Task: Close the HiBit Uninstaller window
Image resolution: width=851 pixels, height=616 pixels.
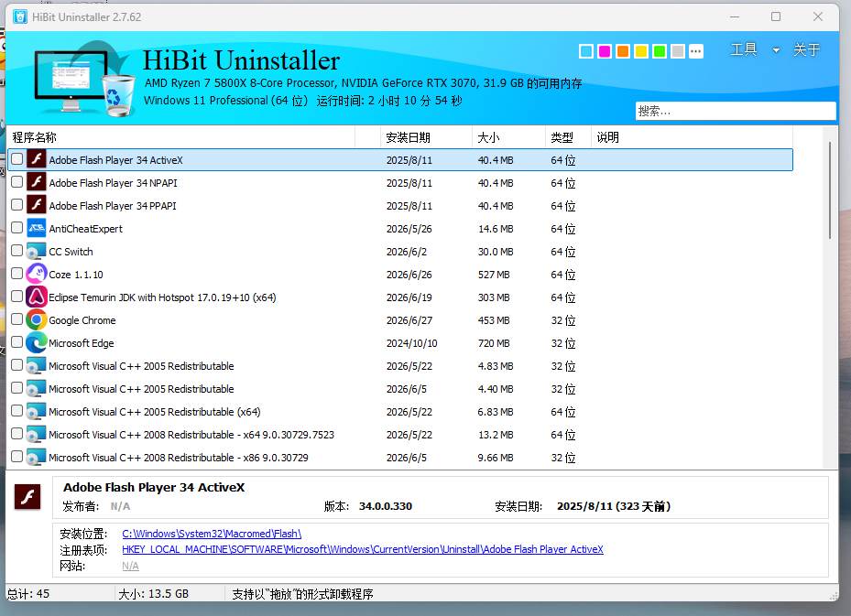Action: pos(818,16)
